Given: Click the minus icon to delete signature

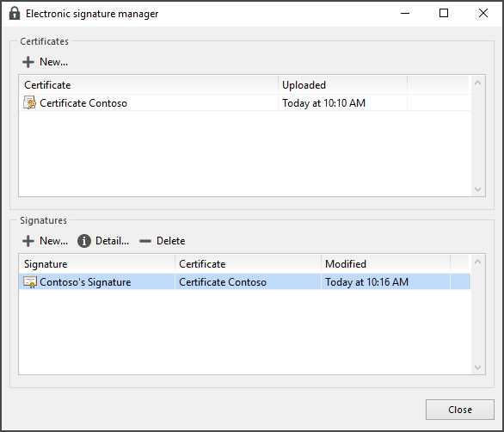Looking at the screenshot, I should [145, 241].
